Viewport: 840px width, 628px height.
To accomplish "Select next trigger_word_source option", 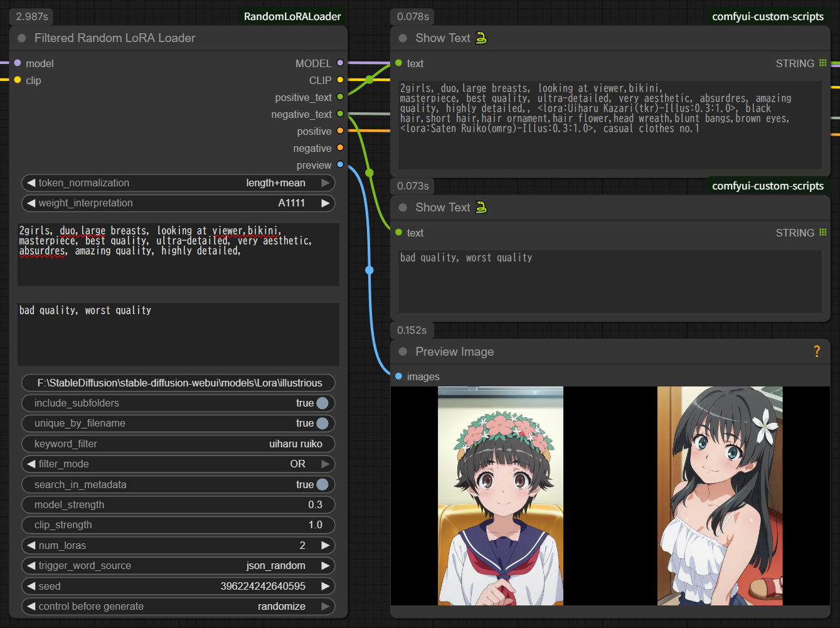I will (x=325, y=565).
